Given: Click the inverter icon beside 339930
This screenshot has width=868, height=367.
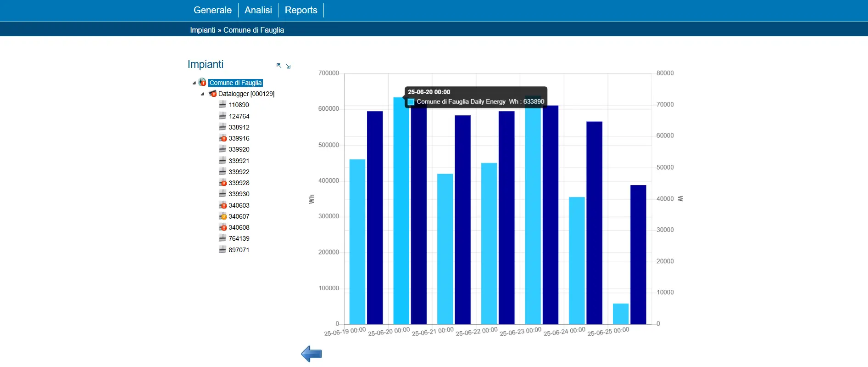Looking at the screenshot, I should point(223,194).
